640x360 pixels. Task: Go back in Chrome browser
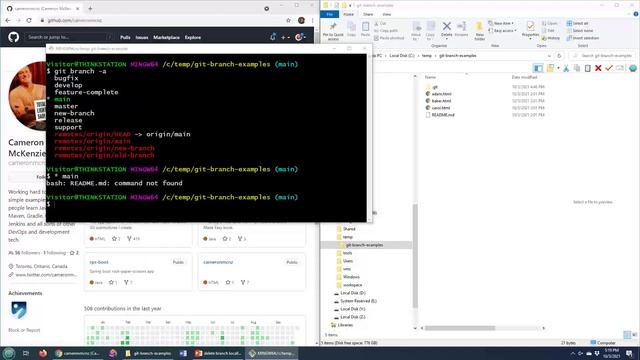coord(8,20)
